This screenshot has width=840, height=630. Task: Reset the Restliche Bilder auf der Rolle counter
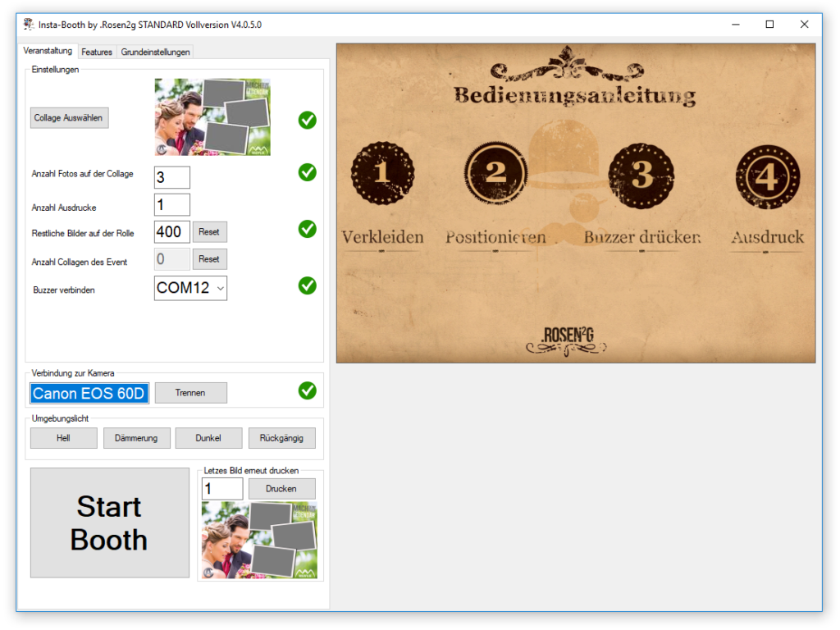point(209,232)
